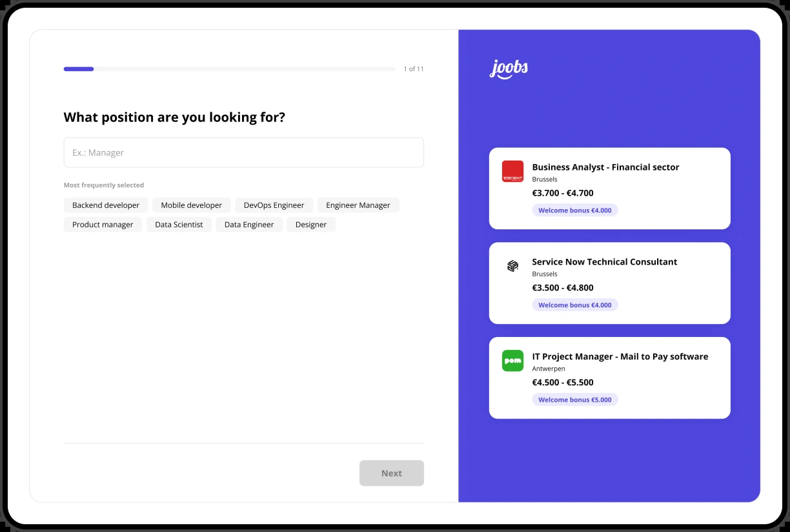
Task: Click the red Escent company logo
Action: coord(512,171)
